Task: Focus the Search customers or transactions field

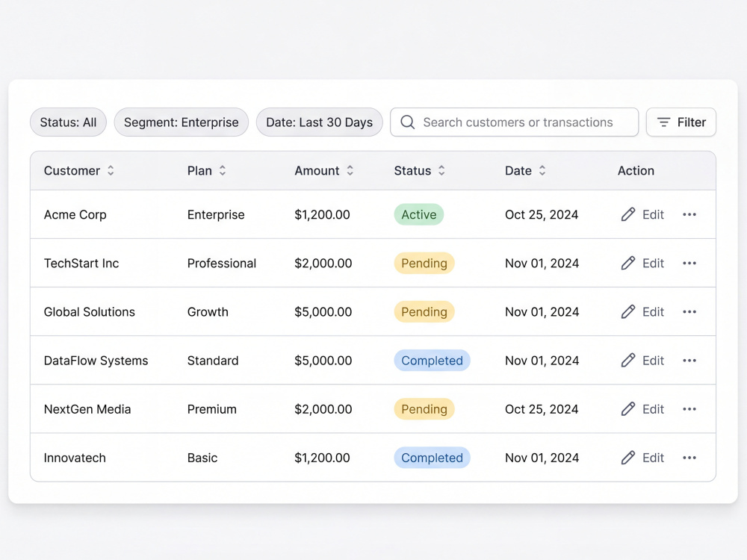Action: (515, 122)
